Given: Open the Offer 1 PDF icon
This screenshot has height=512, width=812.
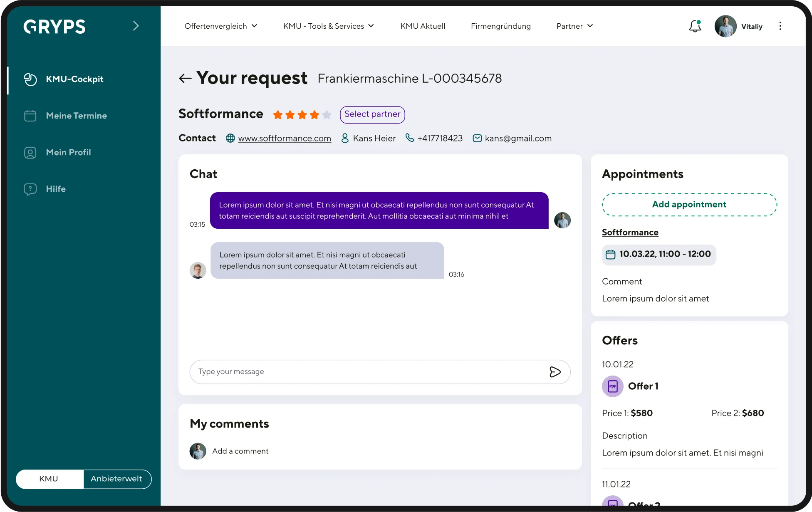Looking at the screenshot, I should [x=612, y=386].
